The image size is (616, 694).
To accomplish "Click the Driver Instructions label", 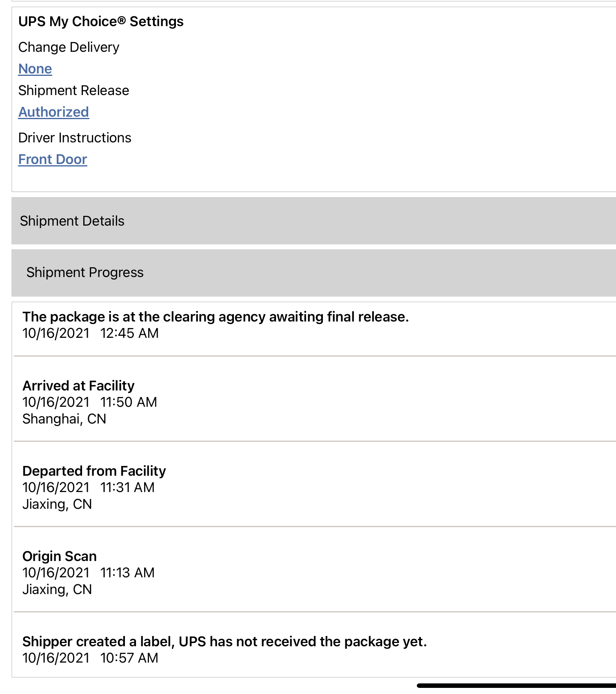I will (x=75, y=138).
